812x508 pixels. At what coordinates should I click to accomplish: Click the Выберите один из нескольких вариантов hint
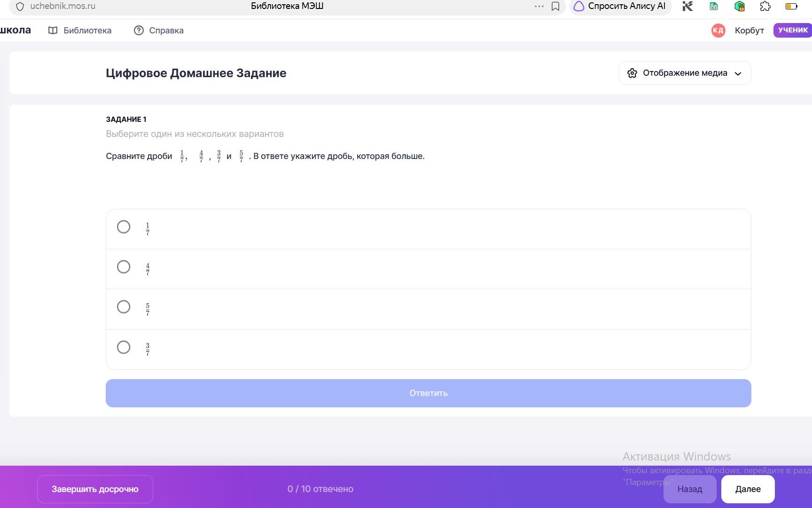point(195,134)
